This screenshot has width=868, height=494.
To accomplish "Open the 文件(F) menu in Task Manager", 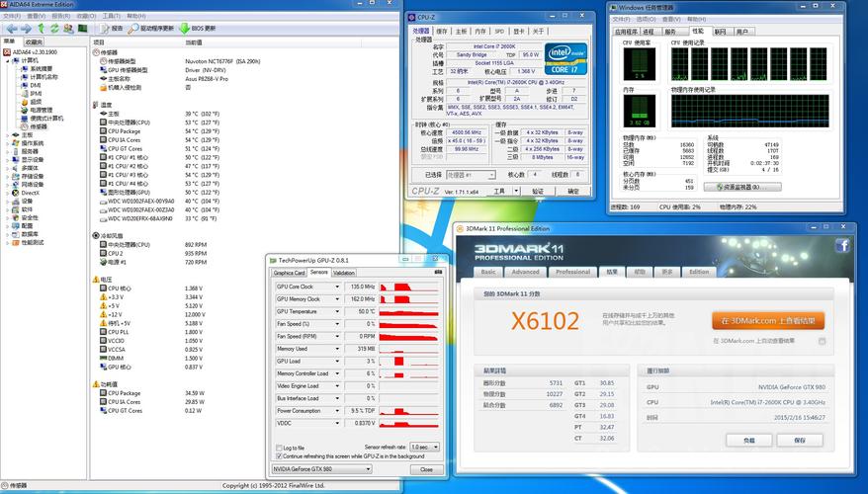I will coord(622,20).
